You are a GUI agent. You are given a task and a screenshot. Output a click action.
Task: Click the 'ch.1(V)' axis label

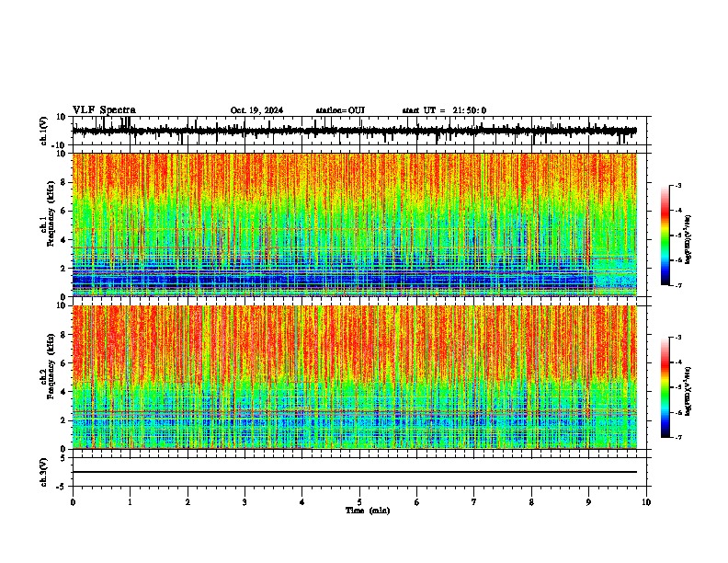pyautogui.click(x=44, y=131)
